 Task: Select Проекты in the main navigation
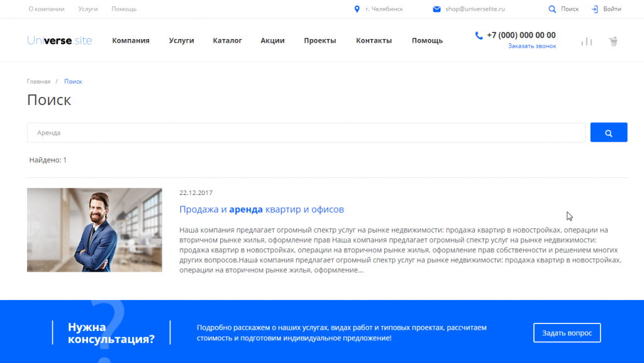click(319, 41)
